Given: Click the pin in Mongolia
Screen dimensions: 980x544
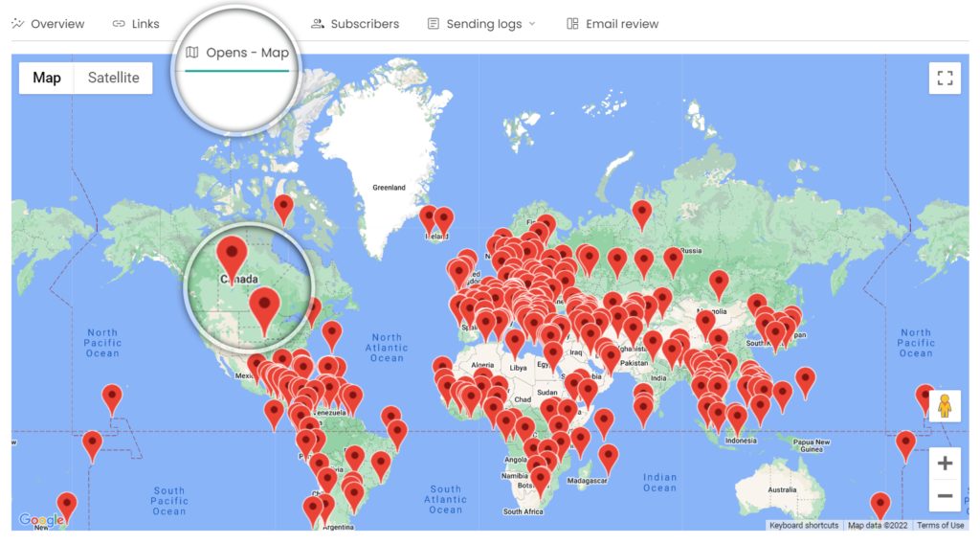Looking at the screenshot, I should (719, 284).
